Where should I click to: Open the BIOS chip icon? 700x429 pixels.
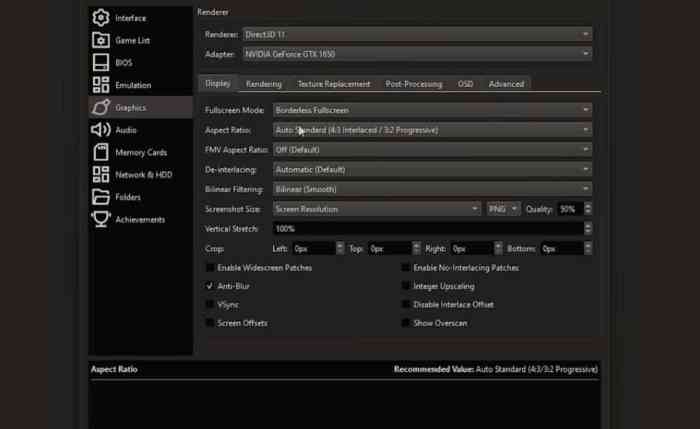[x=100, y=62]
